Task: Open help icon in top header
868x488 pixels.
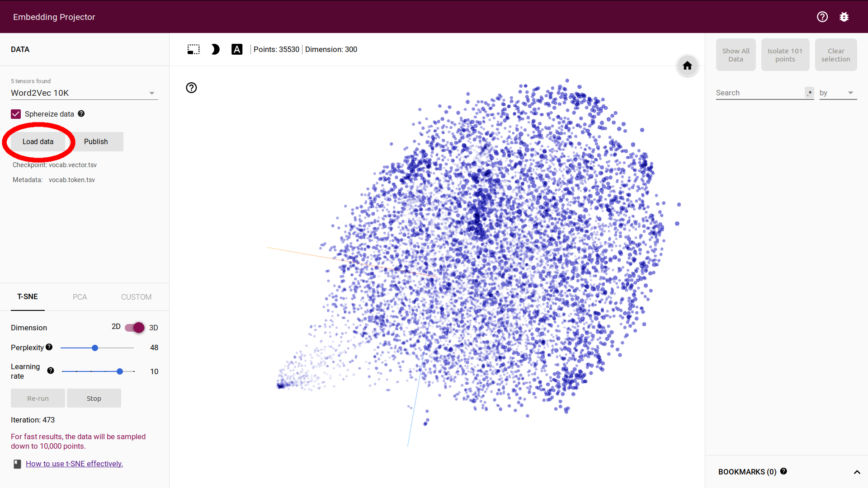Action: (822, 17)
